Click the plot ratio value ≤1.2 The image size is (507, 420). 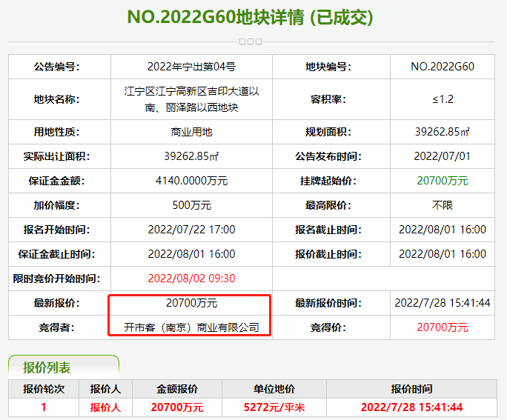(443, 99)
